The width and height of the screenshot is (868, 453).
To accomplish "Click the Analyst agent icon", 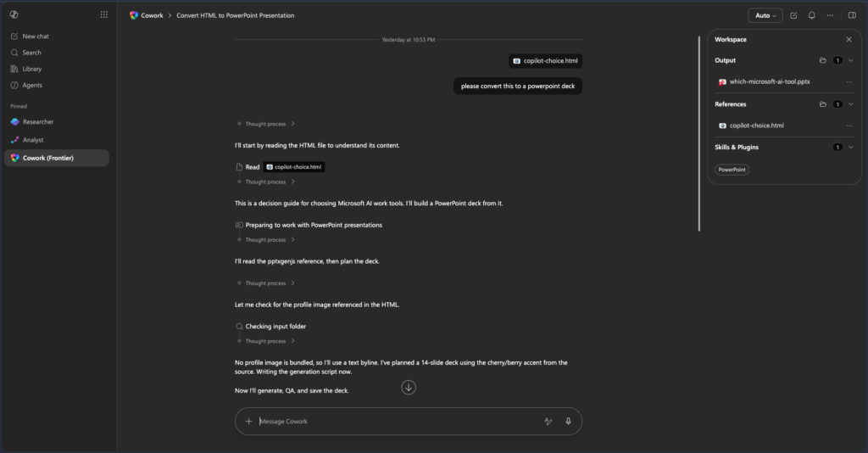I will coord(15,140).
